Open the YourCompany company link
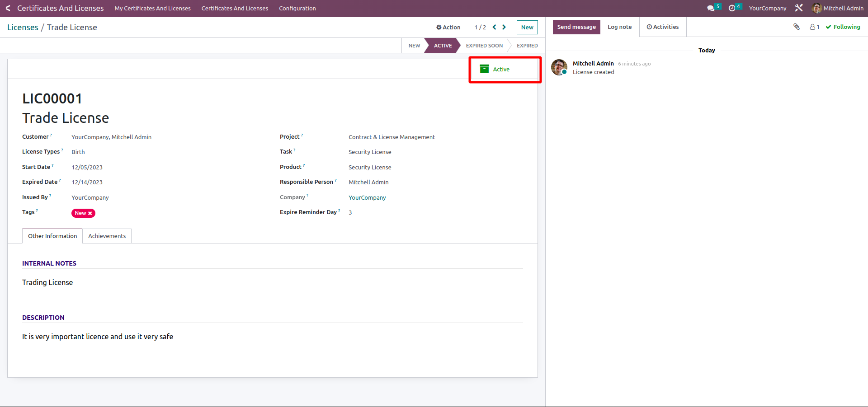 tap(367, 197)
